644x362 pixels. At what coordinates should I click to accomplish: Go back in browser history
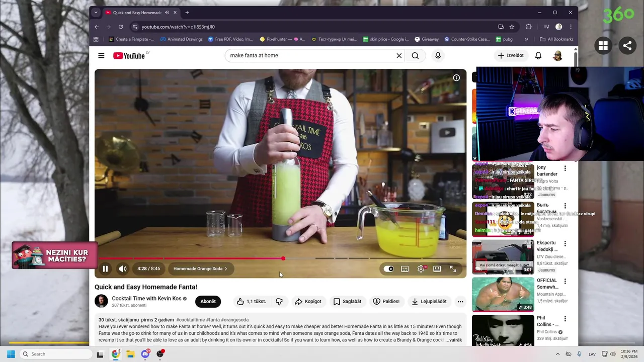[x=97, y=27]
